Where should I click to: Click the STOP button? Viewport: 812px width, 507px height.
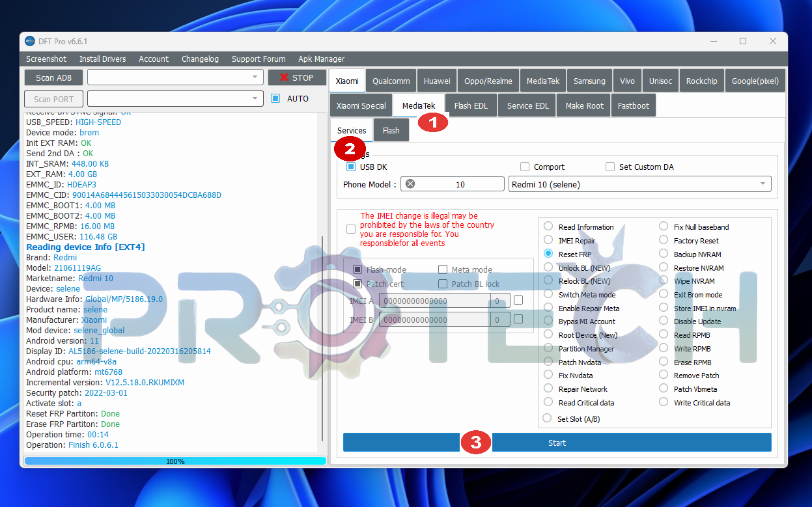tap(297, 77)
